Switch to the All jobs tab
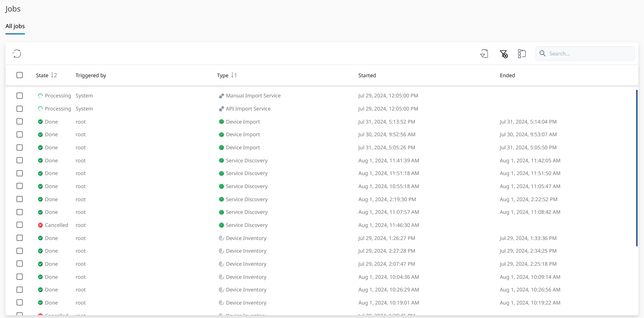This screenshot has height=318, width=644. [15, 26]
